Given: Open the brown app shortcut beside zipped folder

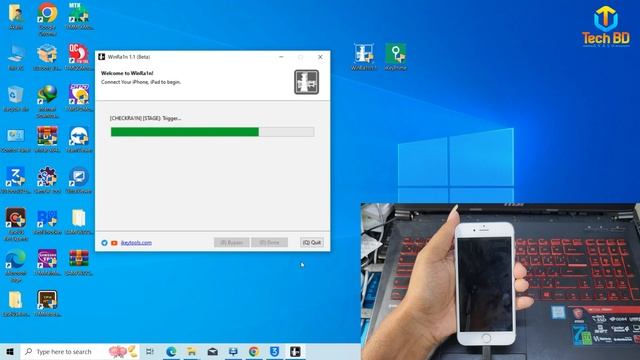Looking at the screenshot, I should (47, 304).
